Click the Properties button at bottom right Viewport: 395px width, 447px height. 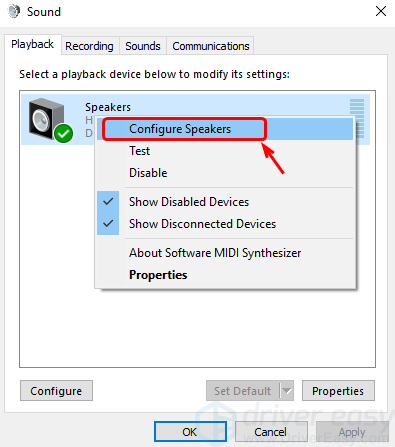point(338,391)
